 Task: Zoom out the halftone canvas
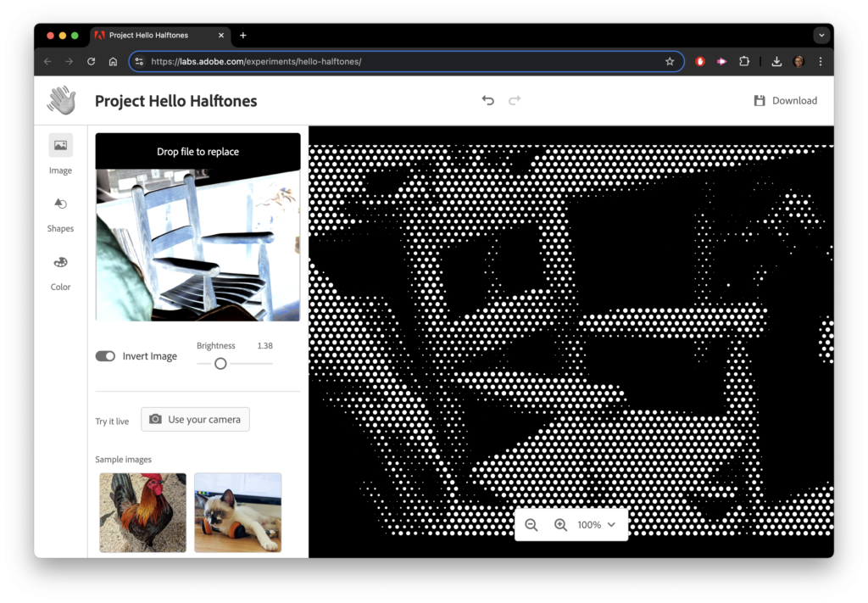pyautogui.click(x=531, y=524)
